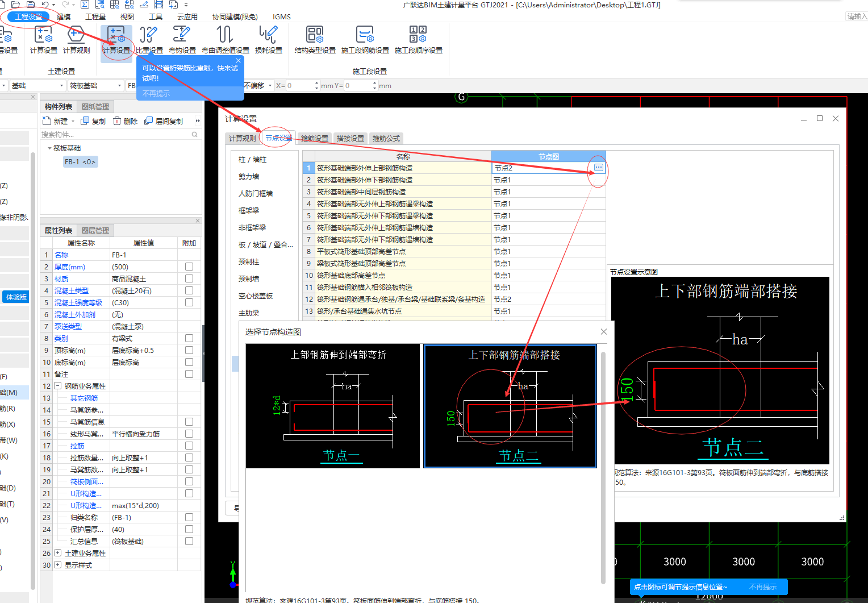This screenshot has height=603, width=868.
Task: Collapse the 筏板基础 tree node
Action: click(x=49, y=148)
